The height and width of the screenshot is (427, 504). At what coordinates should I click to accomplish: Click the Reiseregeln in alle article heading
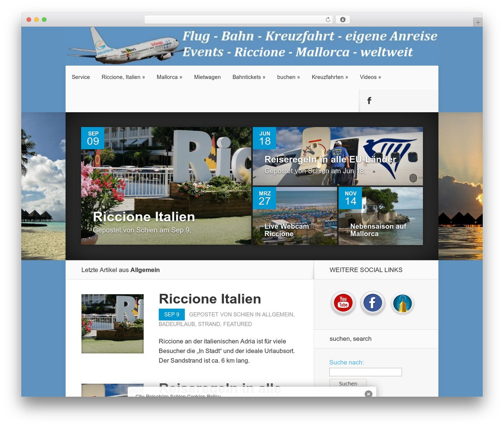pyautogui.click(x=220, y=388)
